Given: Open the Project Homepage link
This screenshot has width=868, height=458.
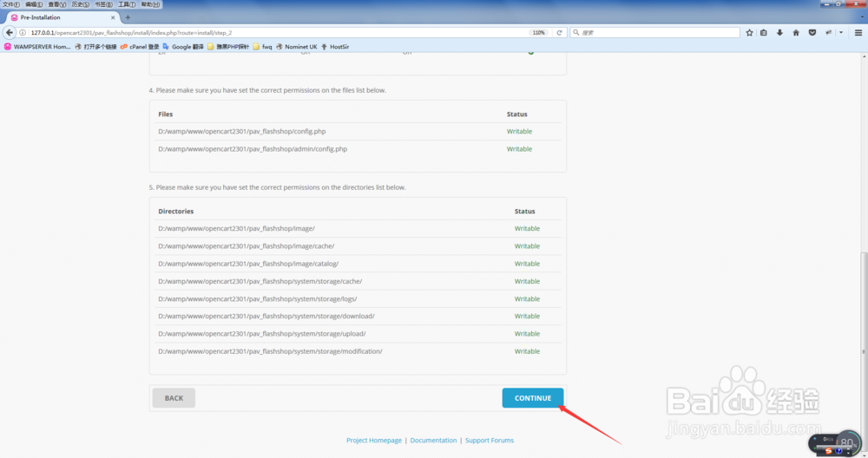Looking at the screenshot, I should 373,441.
